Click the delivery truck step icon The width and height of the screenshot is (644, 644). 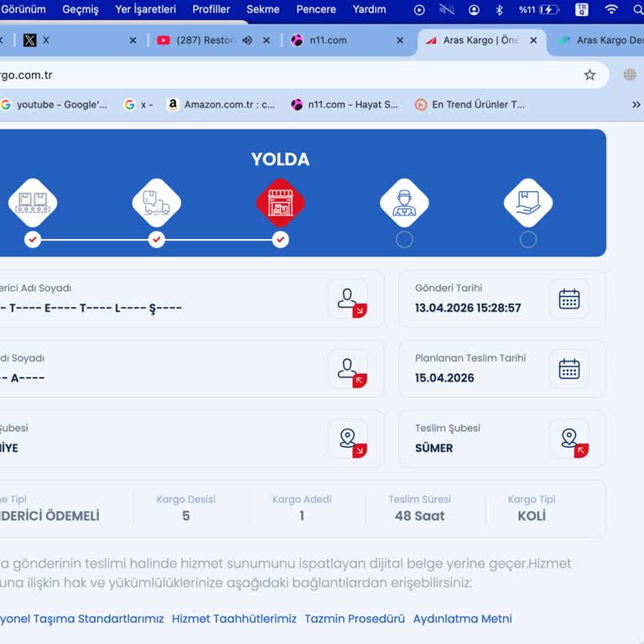(157, 203)
